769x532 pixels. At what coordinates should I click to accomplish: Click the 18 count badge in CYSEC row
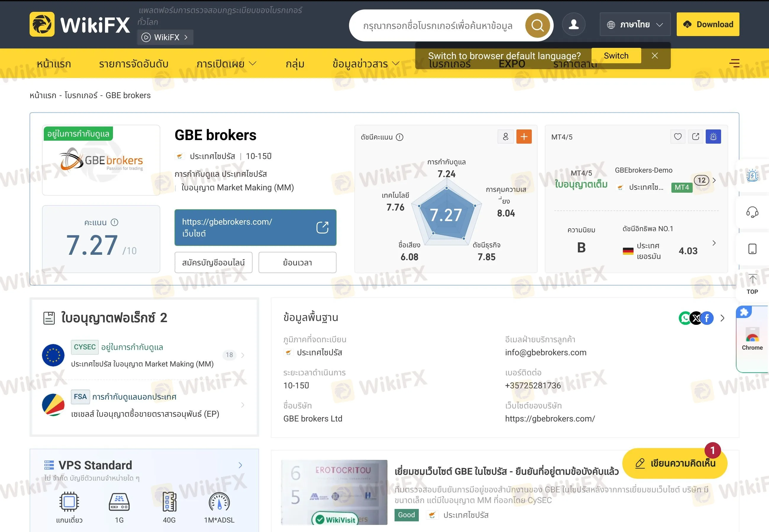[230, 355]
